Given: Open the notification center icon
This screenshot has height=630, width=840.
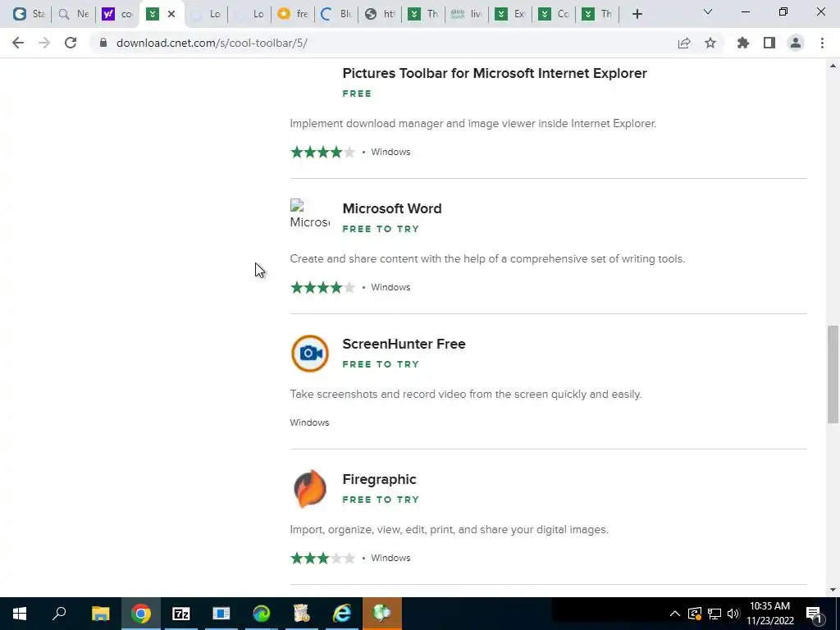Looking at the screenshot, I should (x=815, y=614).
